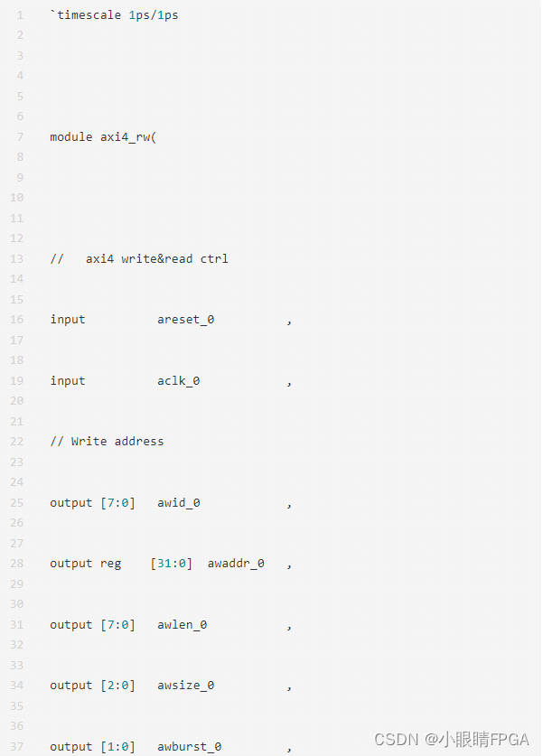Click the aclk_0 signal name
The width and height of the screenshot is (543, 756).
click(x=178, y=381)
